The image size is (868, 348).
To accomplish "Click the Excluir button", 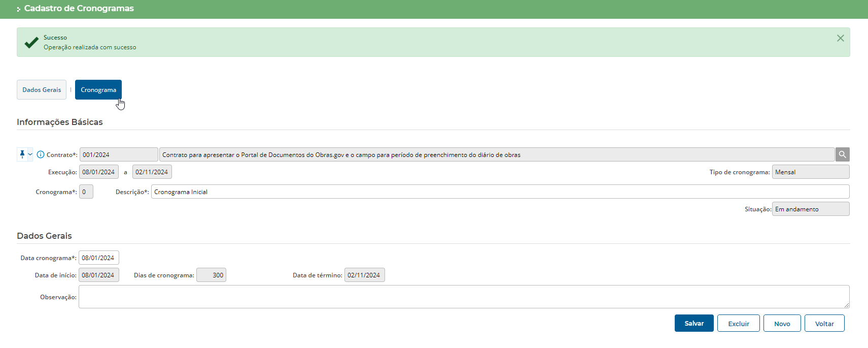I will click(738, 324).
